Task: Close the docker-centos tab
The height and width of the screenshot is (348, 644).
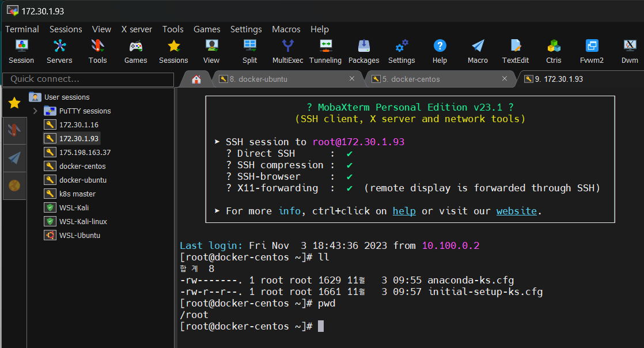Action: pos(505,78)
